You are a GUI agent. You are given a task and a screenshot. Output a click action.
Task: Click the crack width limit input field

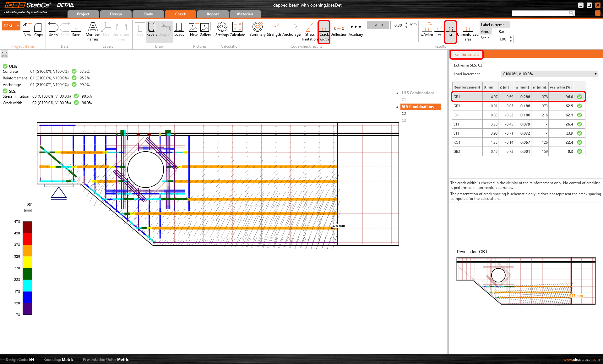click(x=398, y=25)
